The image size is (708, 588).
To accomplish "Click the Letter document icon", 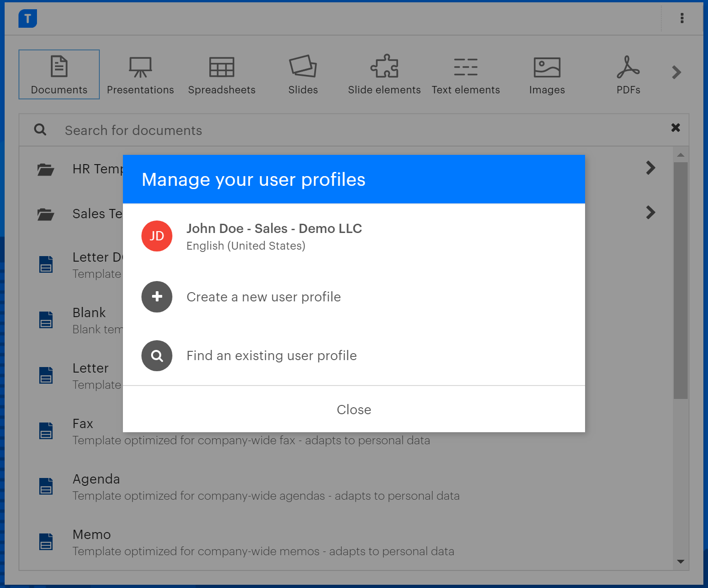I will point(46,375).
